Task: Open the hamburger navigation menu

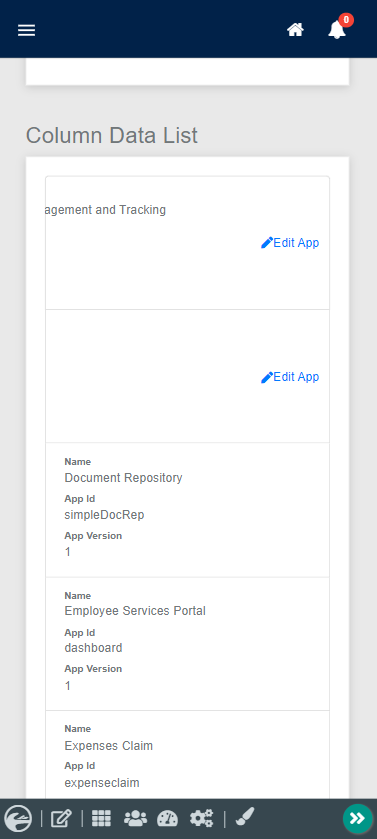Action: pos(26,30)
